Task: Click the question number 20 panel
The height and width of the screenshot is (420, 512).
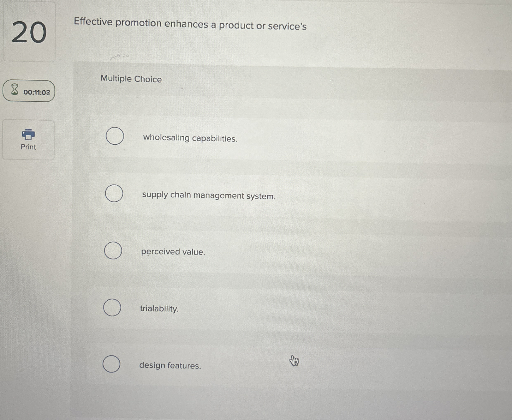Action: coord(29,31)
